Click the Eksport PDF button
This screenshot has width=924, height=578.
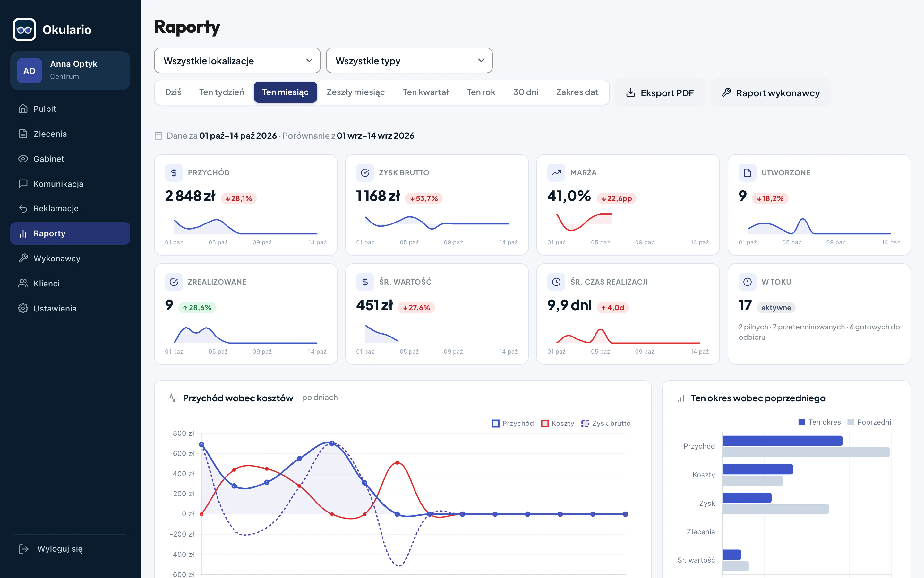click(x=660, y=93)
